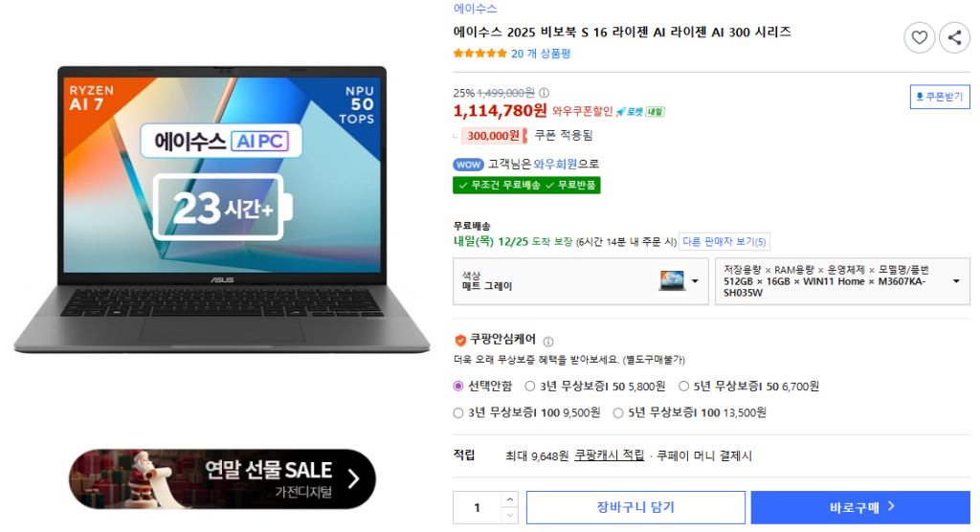This screenshot has height=532, width=980.
Task: Click the 쿠팡안심케어 shield icon
Action: pyautogui.click(x=460, y=340)
